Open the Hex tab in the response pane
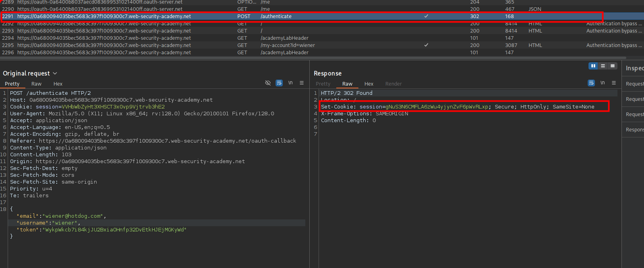 [x=369, y=84]
